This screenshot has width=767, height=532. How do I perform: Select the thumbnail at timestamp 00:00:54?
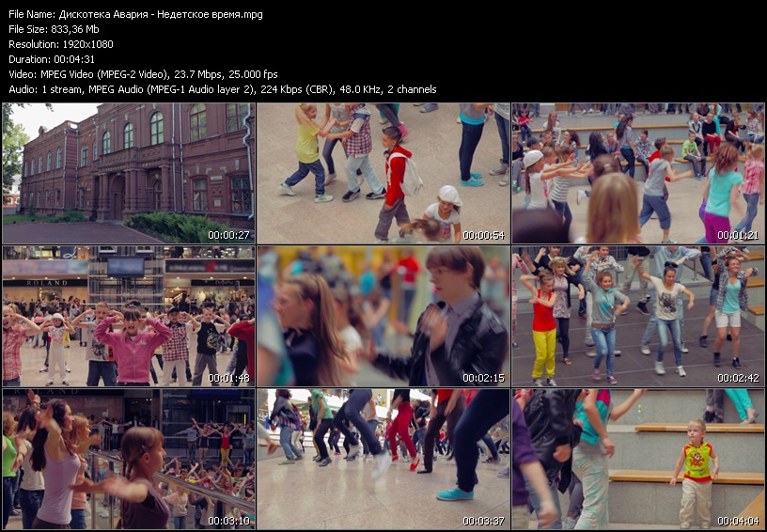click(x=383, y=173)
